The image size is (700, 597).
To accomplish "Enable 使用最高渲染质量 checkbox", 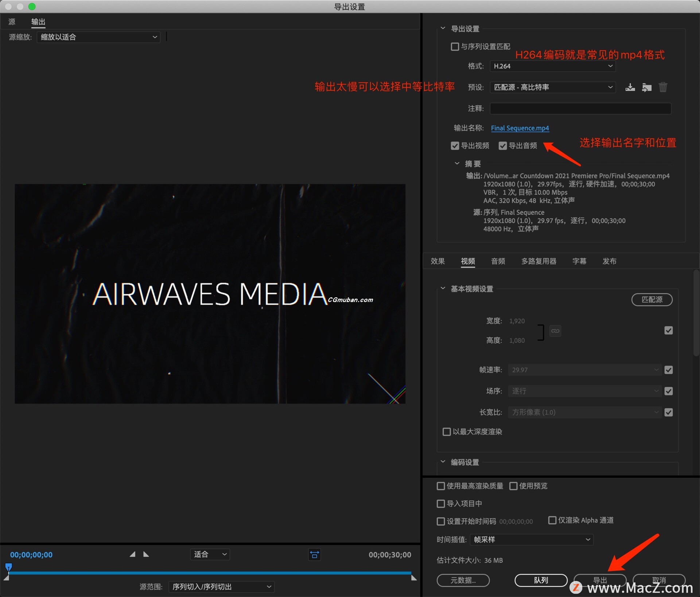I will coord(440,486).
